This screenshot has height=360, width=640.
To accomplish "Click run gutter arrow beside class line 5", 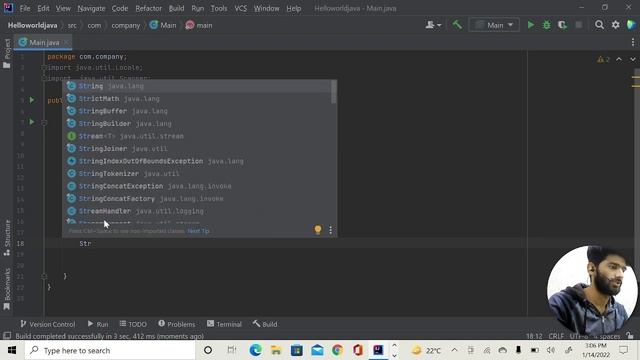I will [31, 100].
